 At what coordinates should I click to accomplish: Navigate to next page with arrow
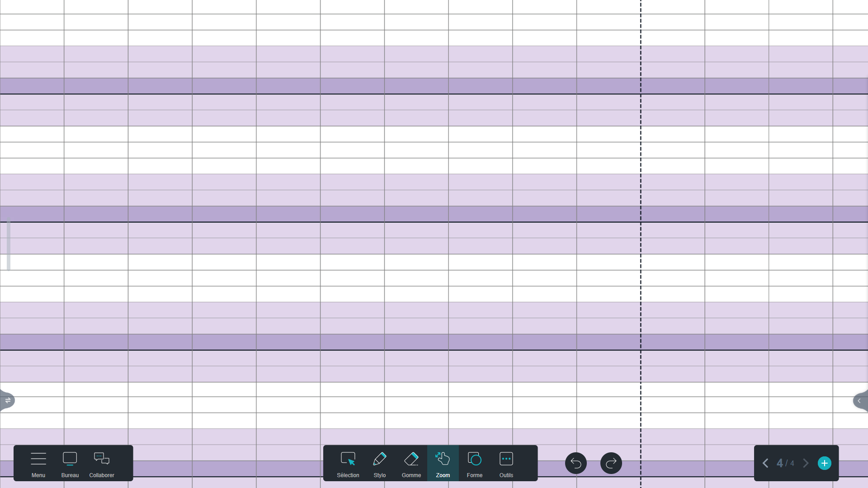806,463
